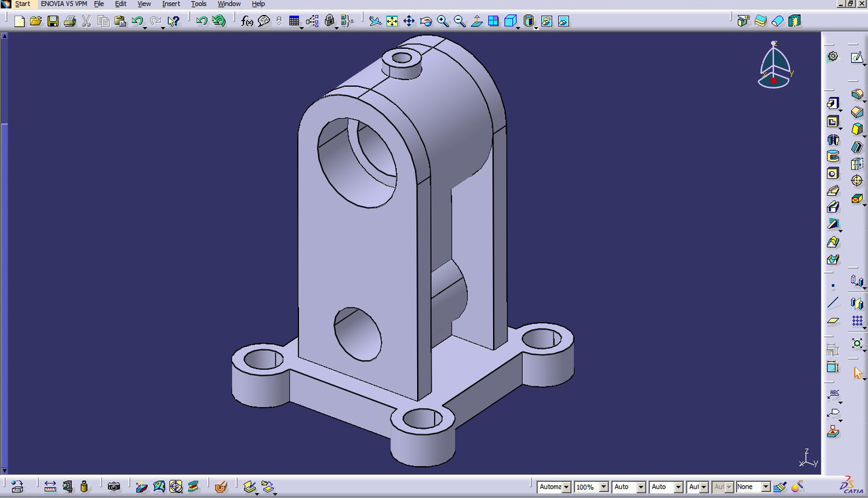The width and height of the screenshot is (868, 498).
Task: Create a Multi-View layout
Action: (494, 21)
